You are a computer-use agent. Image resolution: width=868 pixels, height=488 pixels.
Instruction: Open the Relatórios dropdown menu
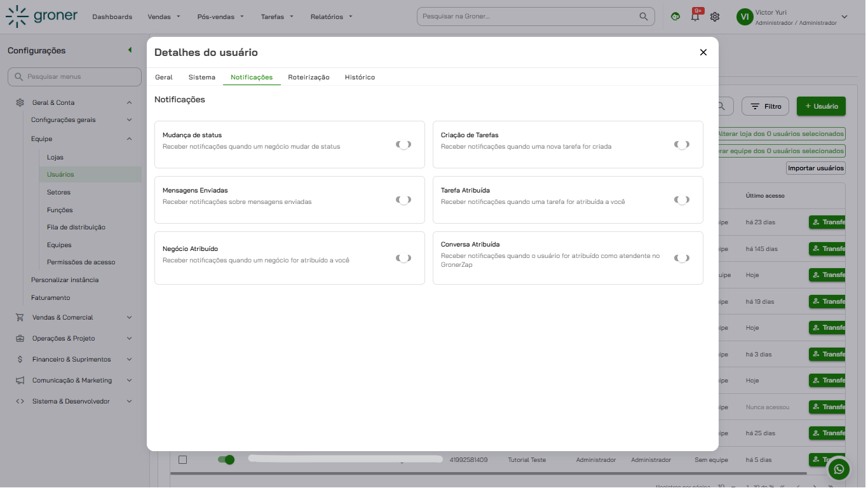[331, 17]
